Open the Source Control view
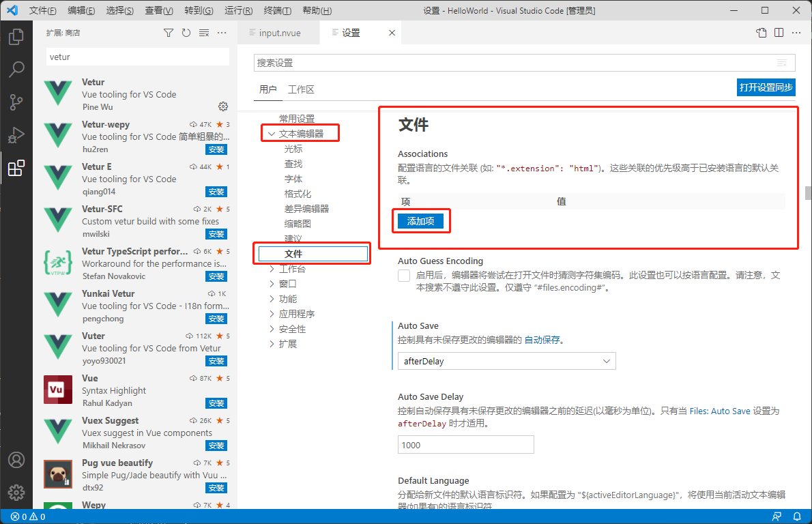 16,102
